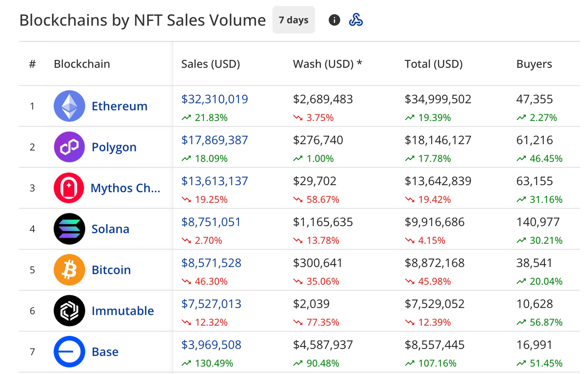Click the Bitcoin logo icon
This screenshot has width=588, height=374.
pos(69,270)
